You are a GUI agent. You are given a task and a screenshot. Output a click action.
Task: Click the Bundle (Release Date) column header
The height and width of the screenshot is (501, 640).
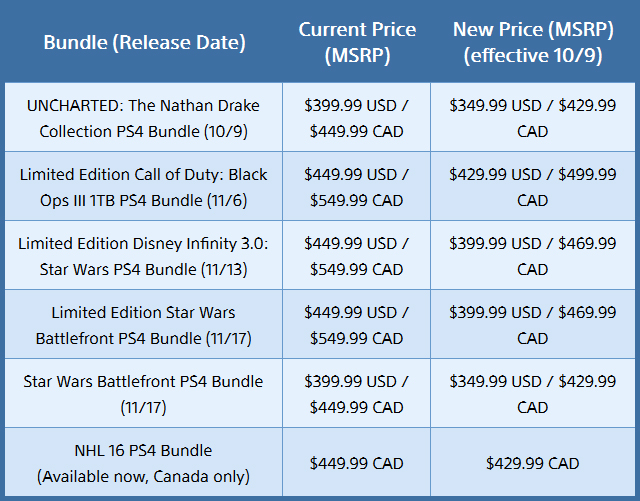tap(144, 43)
